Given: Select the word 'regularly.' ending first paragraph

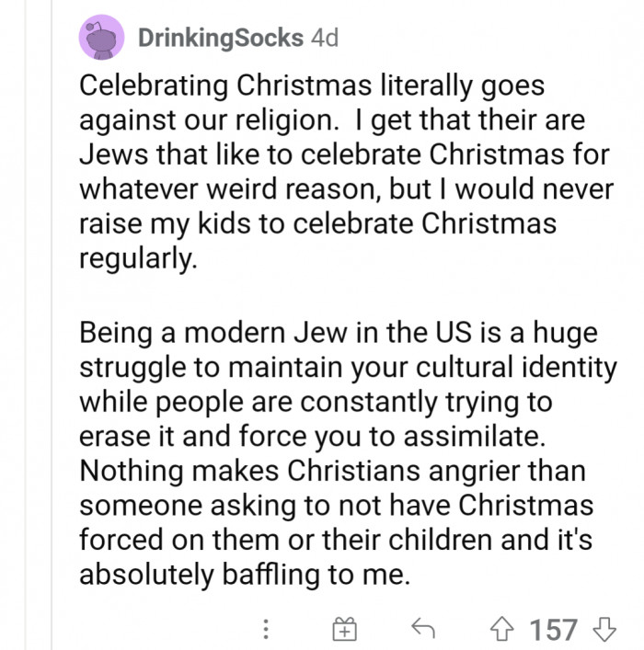Looking at the screenshot, I should [138, 258].
